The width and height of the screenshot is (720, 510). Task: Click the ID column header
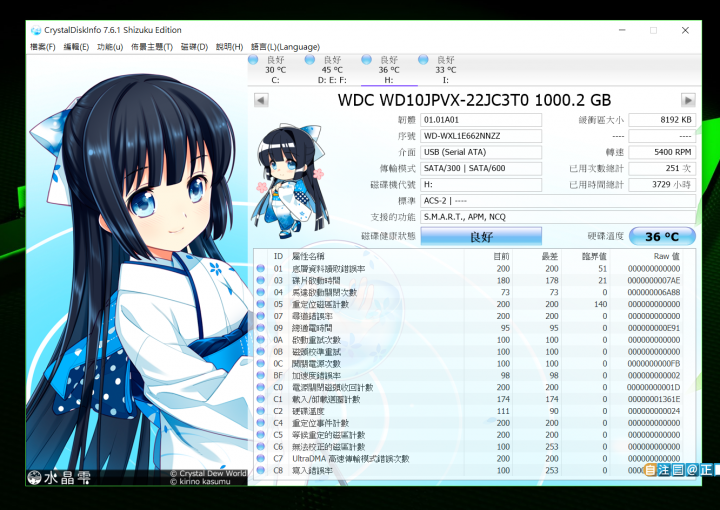[278, 256]
